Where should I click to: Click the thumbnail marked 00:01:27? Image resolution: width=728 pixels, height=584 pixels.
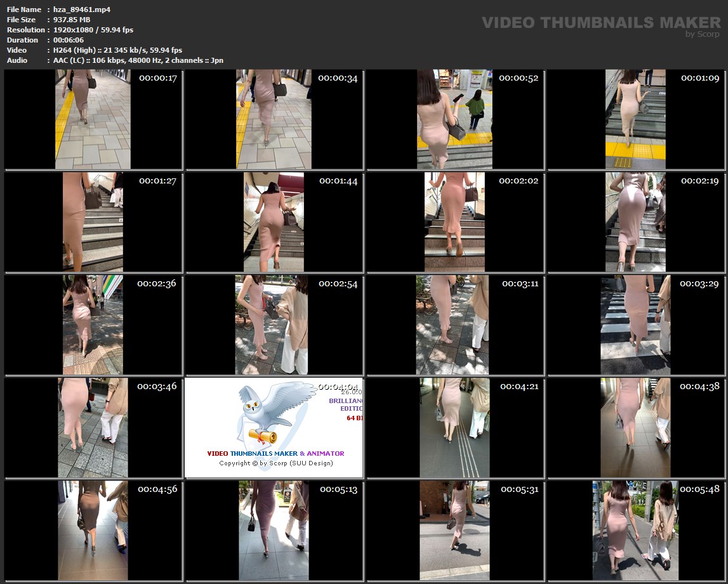click(x=93, y=222)
